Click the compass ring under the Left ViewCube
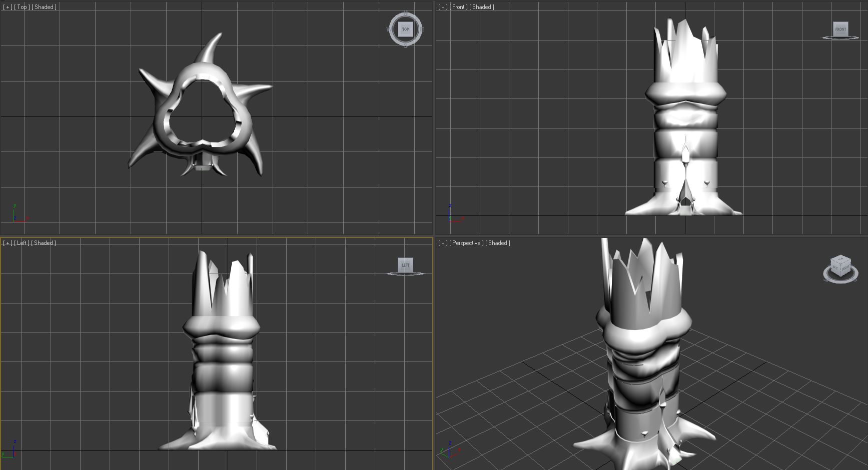Viewport: 868px width, 470px height. click(x=405, y=274)
